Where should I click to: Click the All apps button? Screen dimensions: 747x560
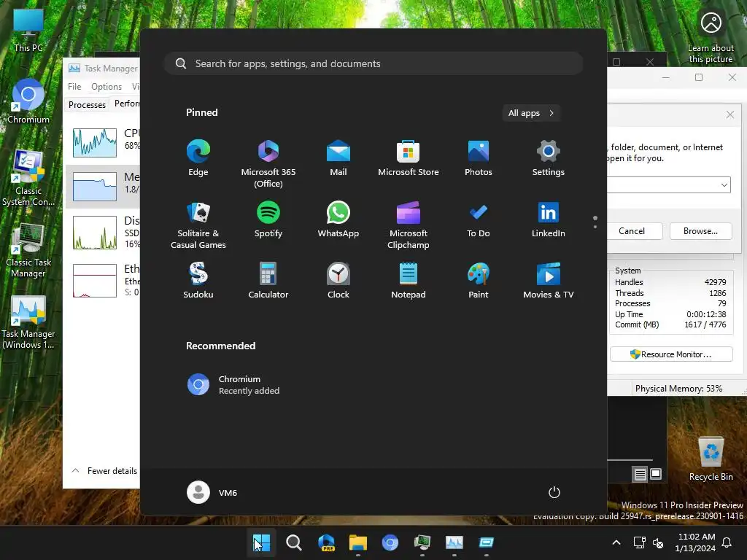[531, 113]
